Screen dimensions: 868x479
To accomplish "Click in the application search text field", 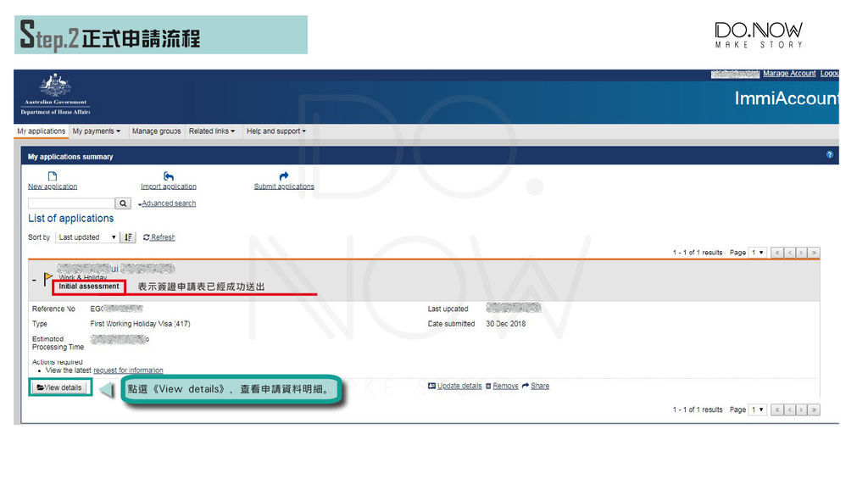I will click(x=71, y=203).
